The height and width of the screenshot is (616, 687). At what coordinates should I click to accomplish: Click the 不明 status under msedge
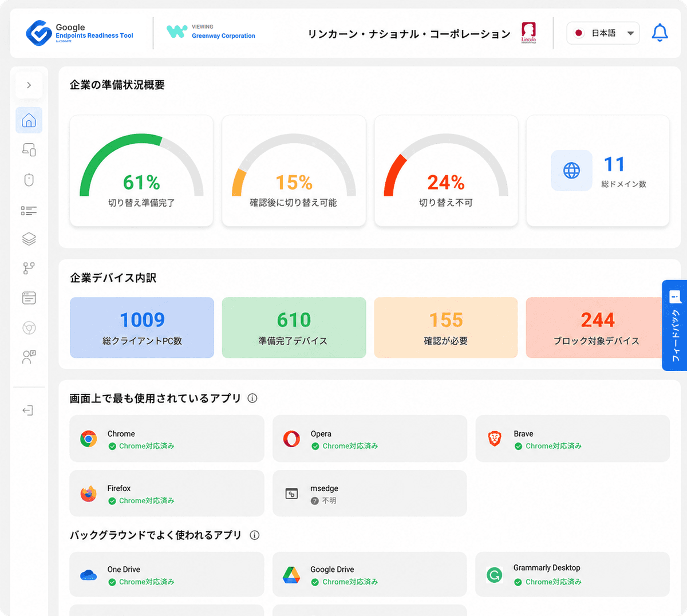click(323, 500)
